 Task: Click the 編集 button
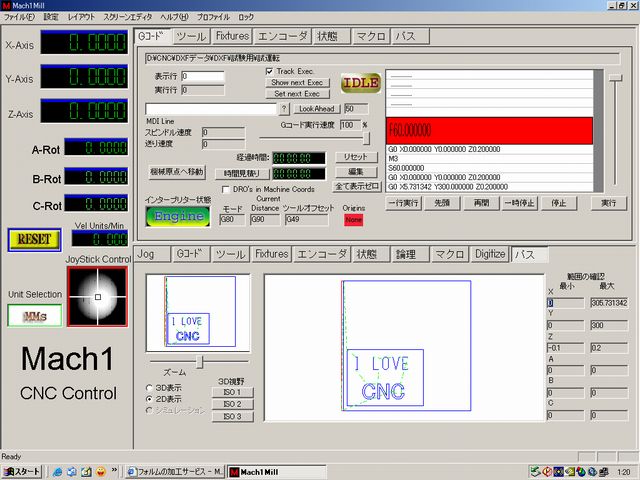click(356, 172)
